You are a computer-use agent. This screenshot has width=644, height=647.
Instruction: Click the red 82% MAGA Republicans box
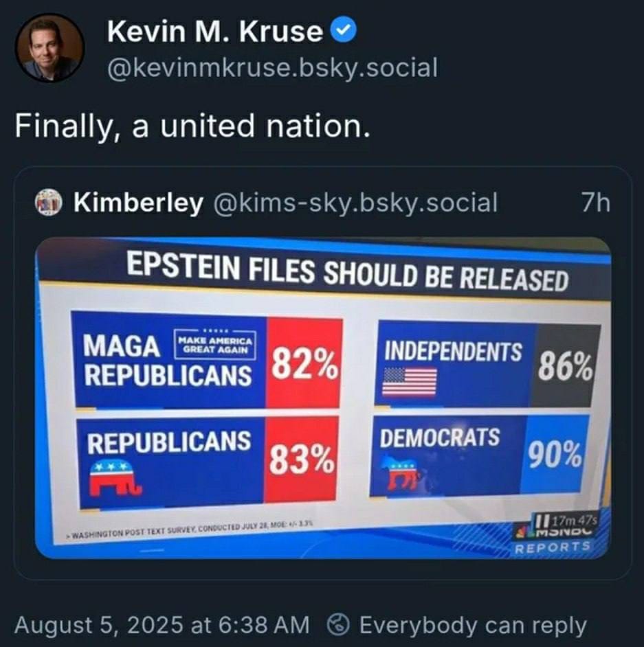pyautogui.click(x=304, y=363)
